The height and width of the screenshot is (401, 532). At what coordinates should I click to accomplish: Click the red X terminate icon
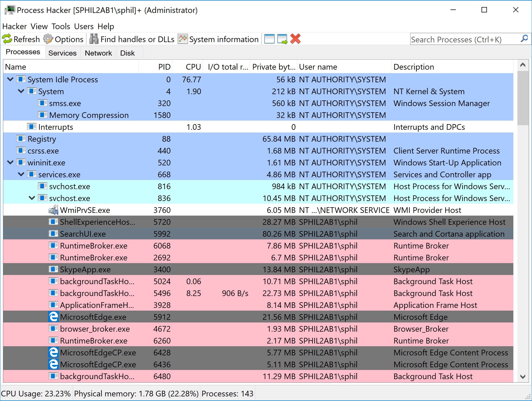tap(295, 39)
